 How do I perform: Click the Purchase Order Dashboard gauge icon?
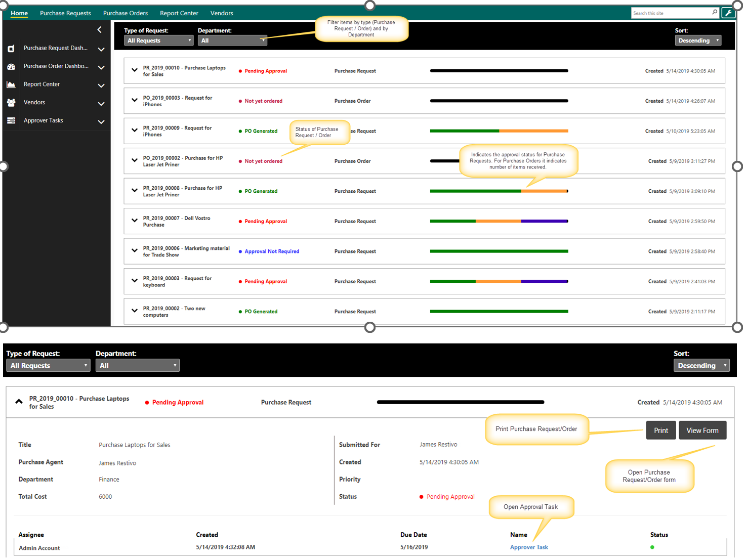click(x=11, y=67)
